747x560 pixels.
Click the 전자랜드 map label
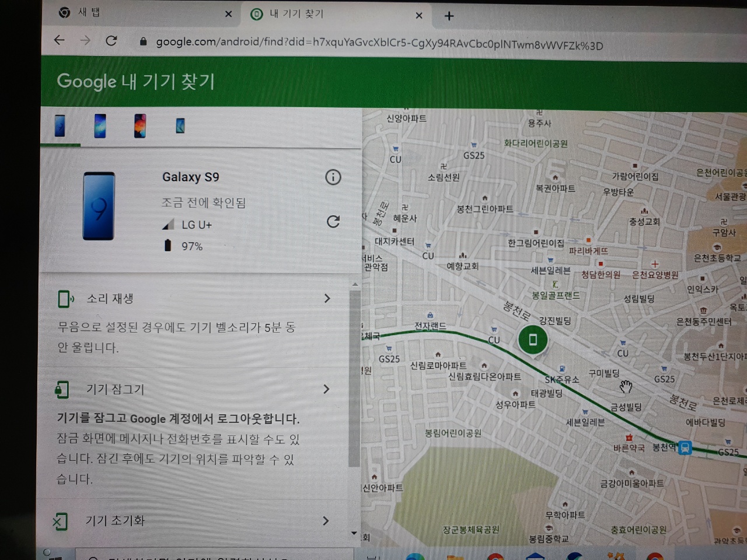click(430, 326)
